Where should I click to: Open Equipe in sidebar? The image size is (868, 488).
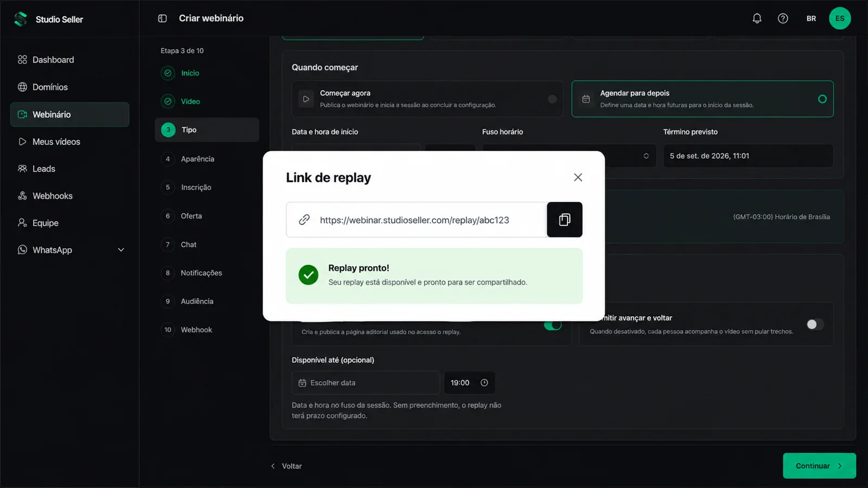pos(69,223)
